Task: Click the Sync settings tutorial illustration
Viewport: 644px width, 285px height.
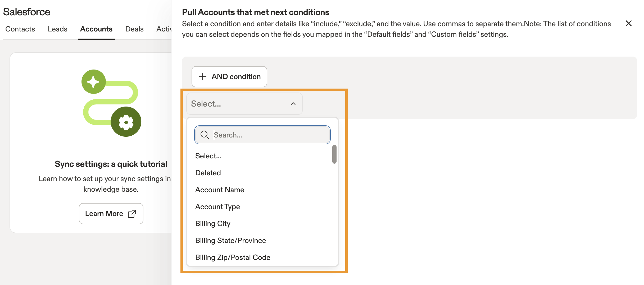Action: pyautogui.click(x=111, y=103)
